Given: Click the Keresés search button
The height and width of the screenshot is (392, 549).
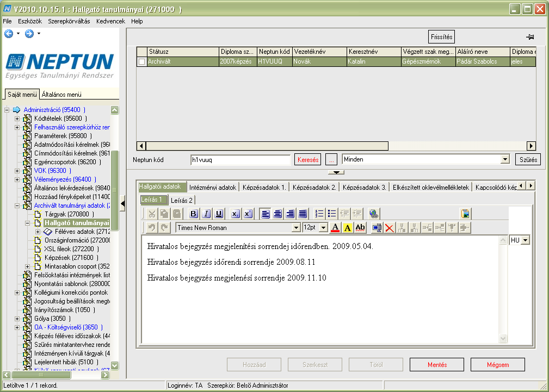Looking at the screenshot, I should [x=308, y=160].
